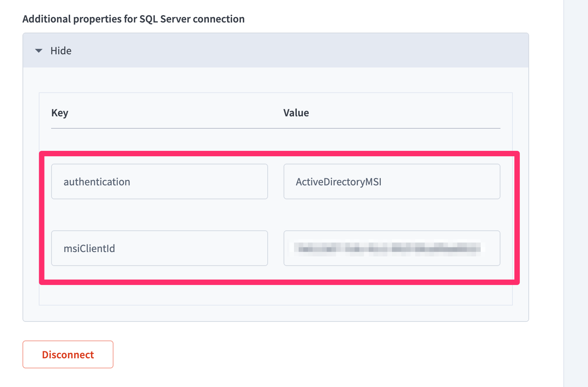
Task: Click the Disconnect button
Action: 68,354
